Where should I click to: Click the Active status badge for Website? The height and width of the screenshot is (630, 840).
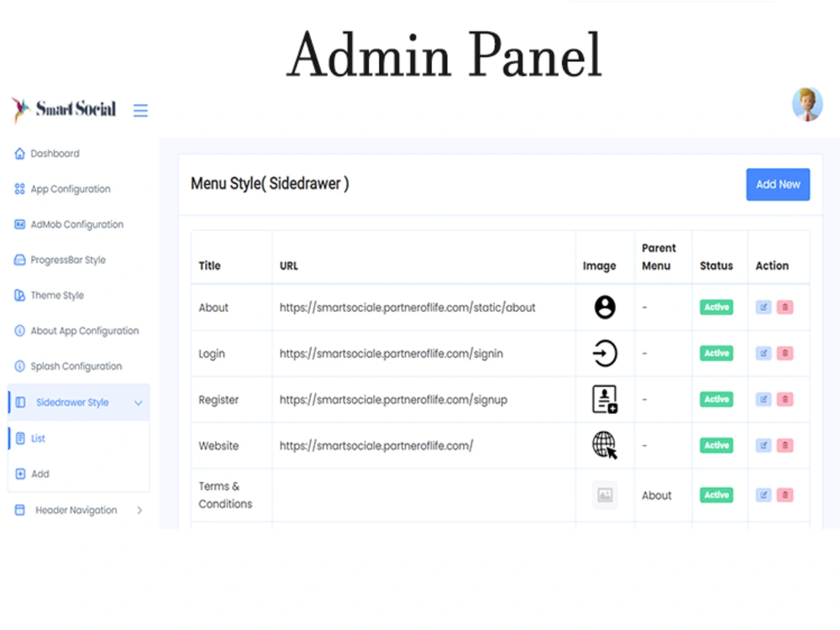pyautogui.click(x=716, y=445)
